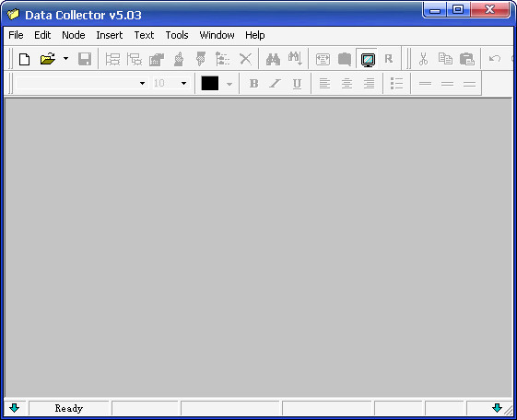
Task: Open the font size dropdown showing 10
Action: pyautogui.click(x=170, y=83)
